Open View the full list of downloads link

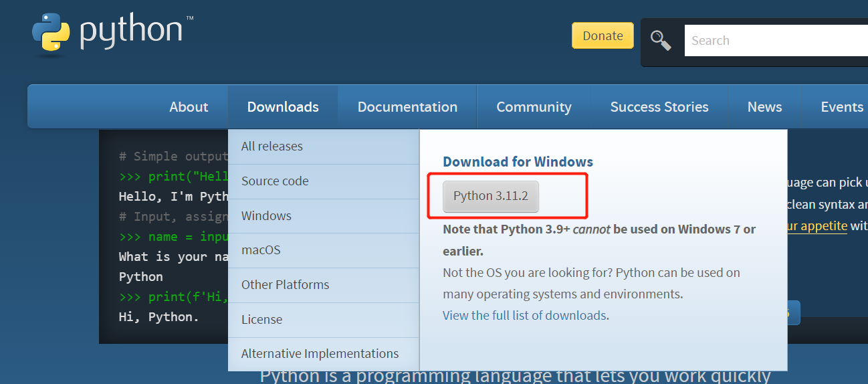(x=524, y=315)
